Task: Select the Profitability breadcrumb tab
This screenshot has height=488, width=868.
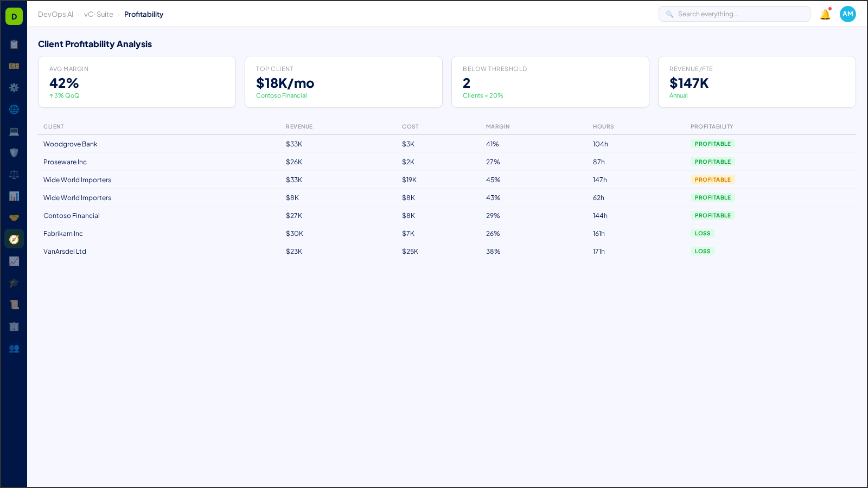Action: pos(144,14)
